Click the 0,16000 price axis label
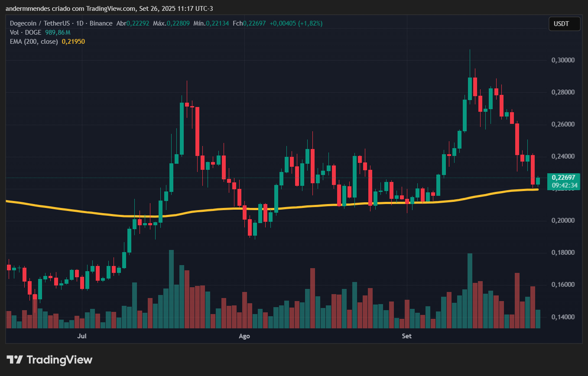 tap(562, 285)
